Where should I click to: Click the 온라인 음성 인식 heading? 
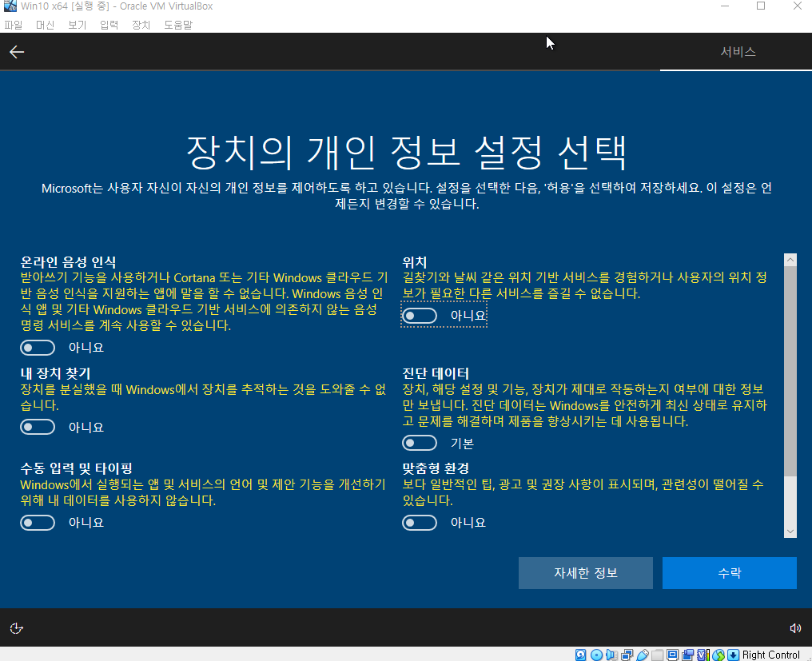click(68, 261)
